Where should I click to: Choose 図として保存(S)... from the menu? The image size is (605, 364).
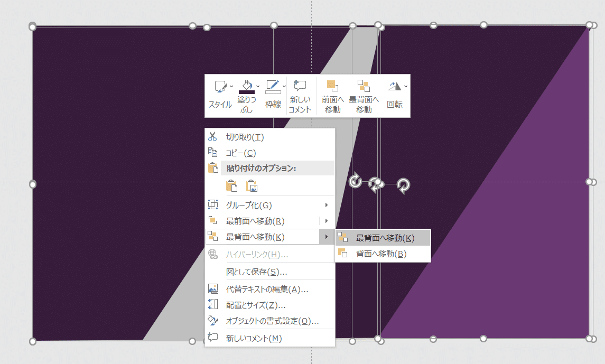(x=269, y=272)
